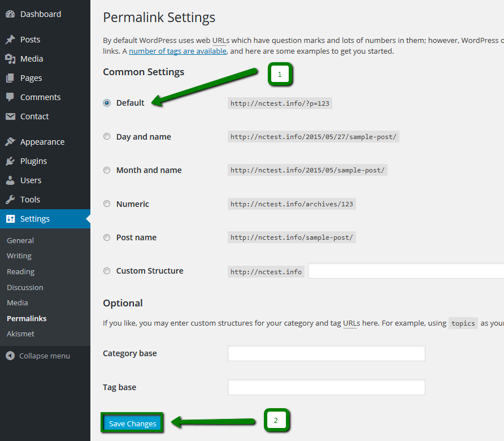
Task: Click the Appearance paintbrush icon
Action: coord(10,142)
